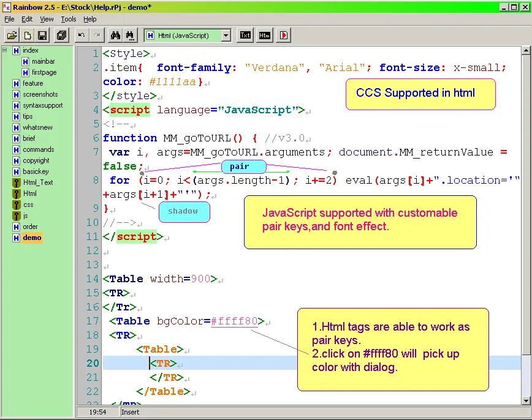Open the Help menu
Screen dimensions: 532x420
click(x=90, y=19)
